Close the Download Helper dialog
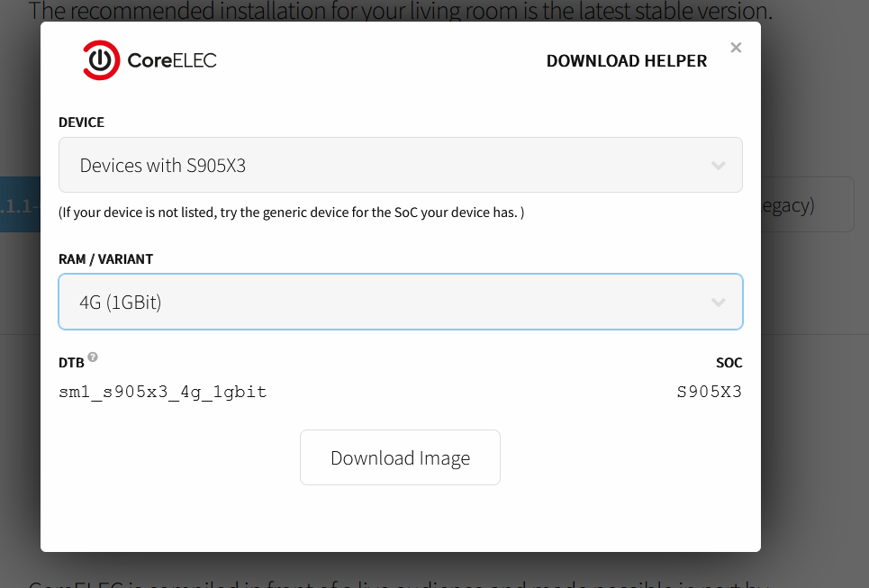 coord(736,48)
